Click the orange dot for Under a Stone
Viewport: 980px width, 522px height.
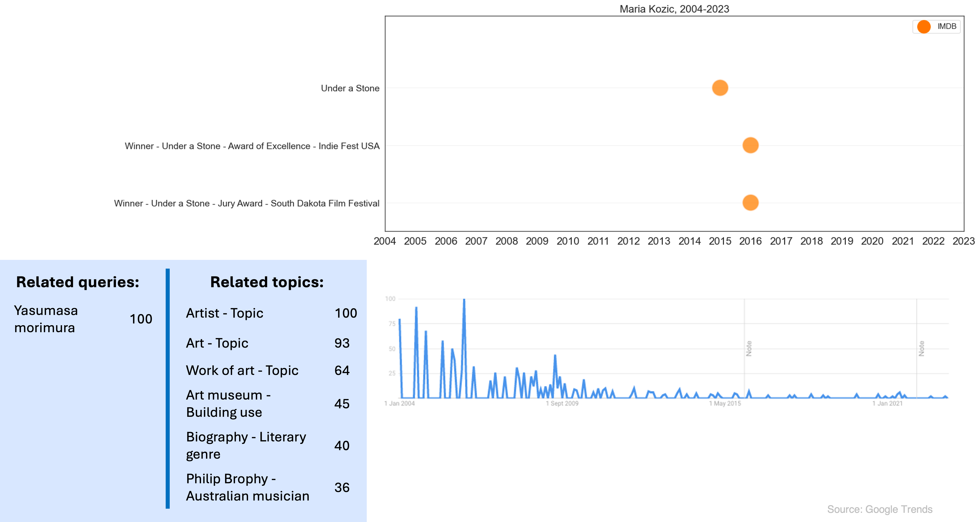720,88
